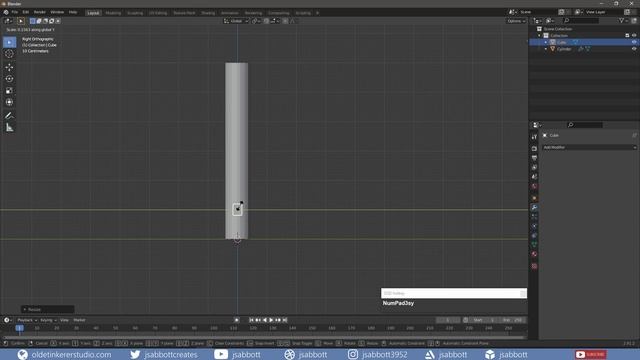Open the Edit menu
This screenshot has height=360, width=640.
(x=26, y=12)
